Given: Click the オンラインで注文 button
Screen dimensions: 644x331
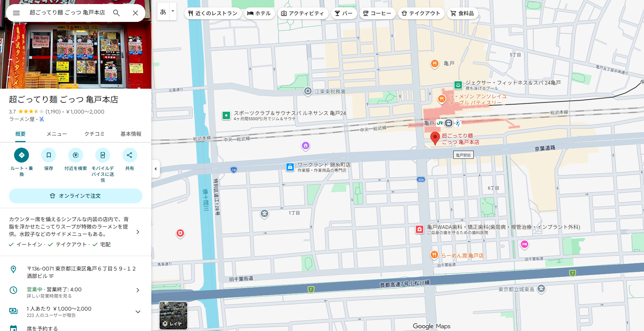Looking at the screenshot, I should pyautogui.click(x=76, y=196).
